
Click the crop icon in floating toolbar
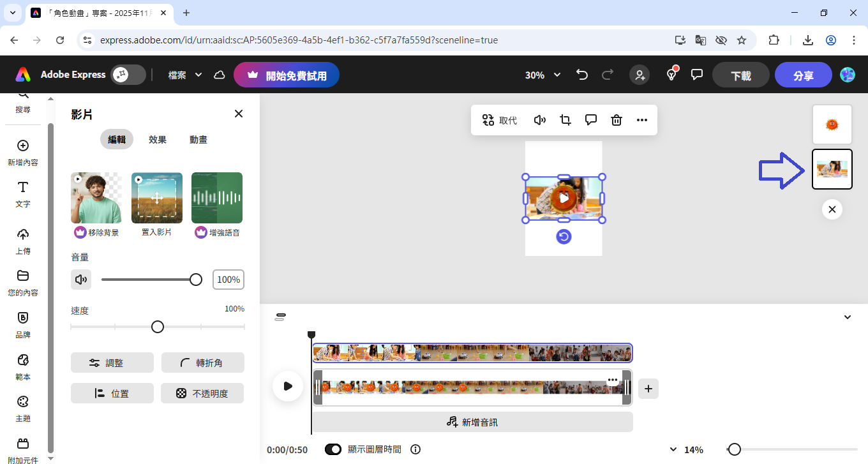pos(565,120)
